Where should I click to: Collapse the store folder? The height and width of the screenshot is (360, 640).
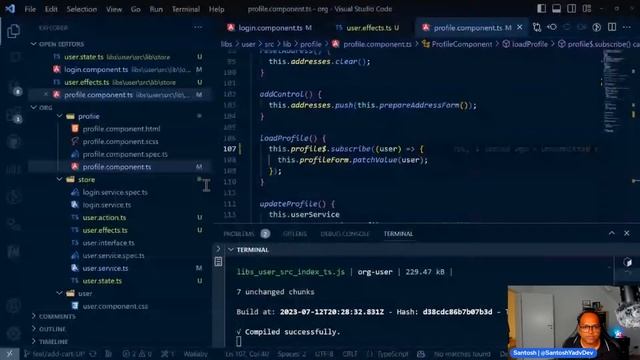click(x=60, y=180)
